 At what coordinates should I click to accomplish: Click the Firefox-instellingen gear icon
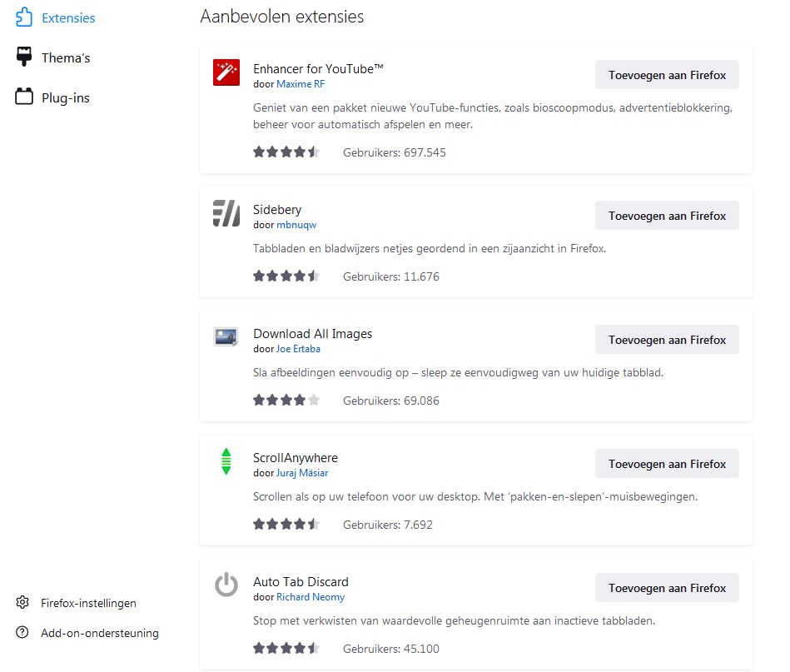pos(23,603)
